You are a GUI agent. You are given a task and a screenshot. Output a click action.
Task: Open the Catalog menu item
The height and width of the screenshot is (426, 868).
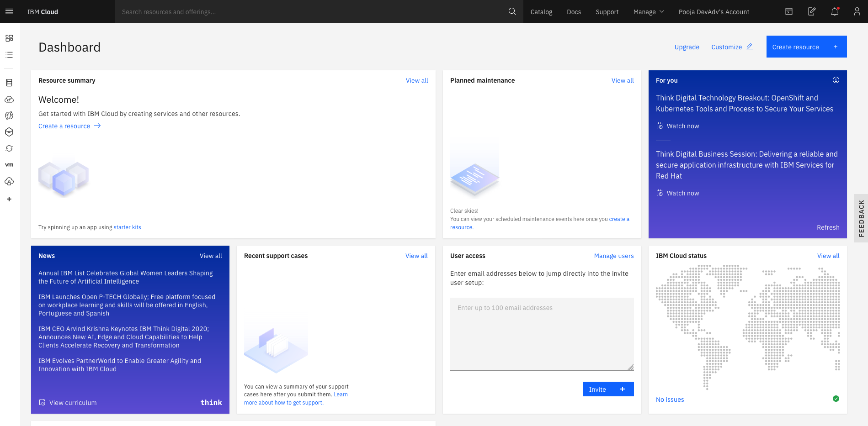point(541,12)
